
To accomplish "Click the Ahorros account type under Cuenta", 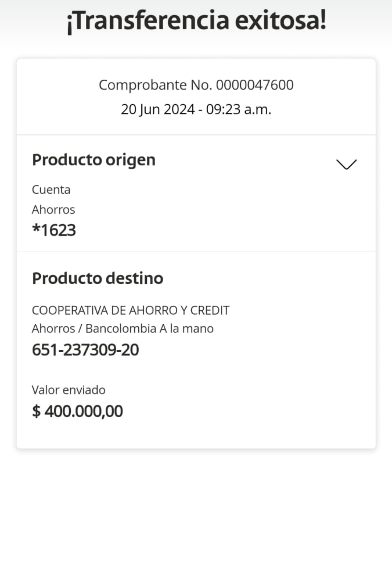I will [53, 210].
